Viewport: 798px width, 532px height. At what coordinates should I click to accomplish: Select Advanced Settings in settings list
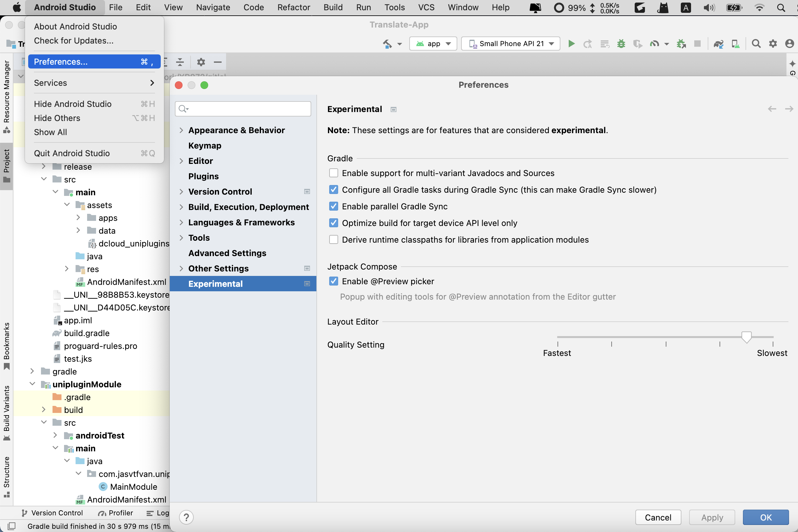pyautogui.click(x=227, y=253)
